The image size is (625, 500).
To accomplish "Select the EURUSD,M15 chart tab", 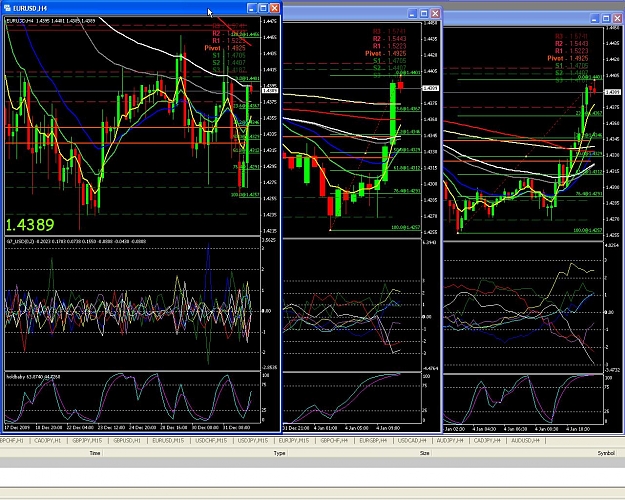I will pyautogui.click(x=168, y=441).
